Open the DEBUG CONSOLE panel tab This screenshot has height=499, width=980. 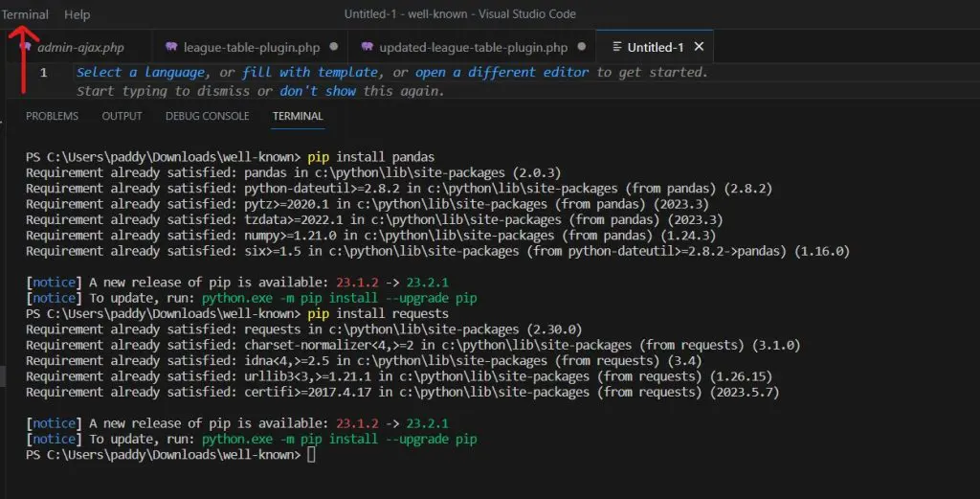tap(208, 116)
